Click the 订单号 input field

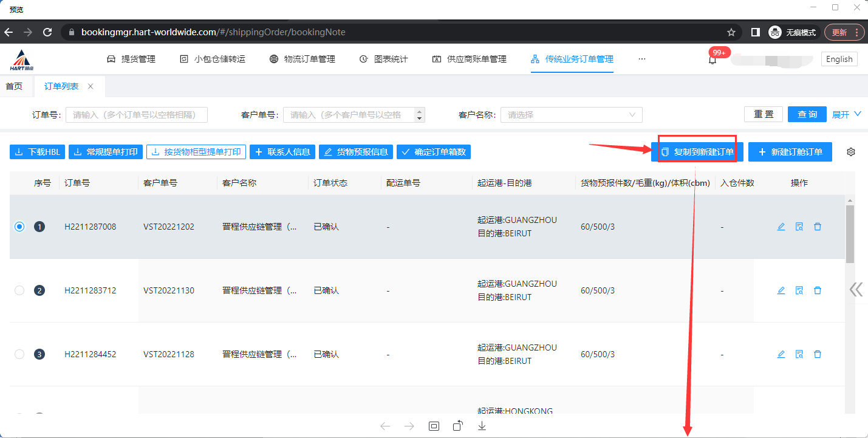tap(137, 115)
